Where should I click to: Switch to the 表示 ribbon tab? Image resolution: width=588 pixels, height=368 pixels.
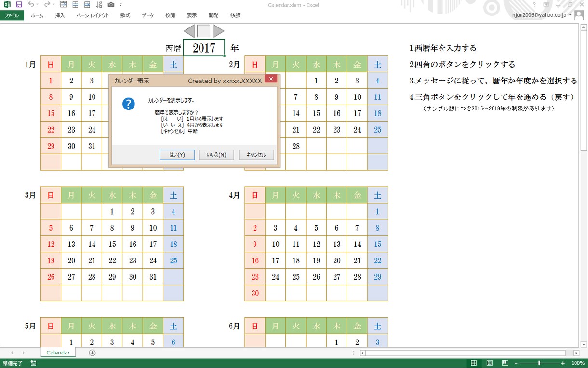click(192, 15)
